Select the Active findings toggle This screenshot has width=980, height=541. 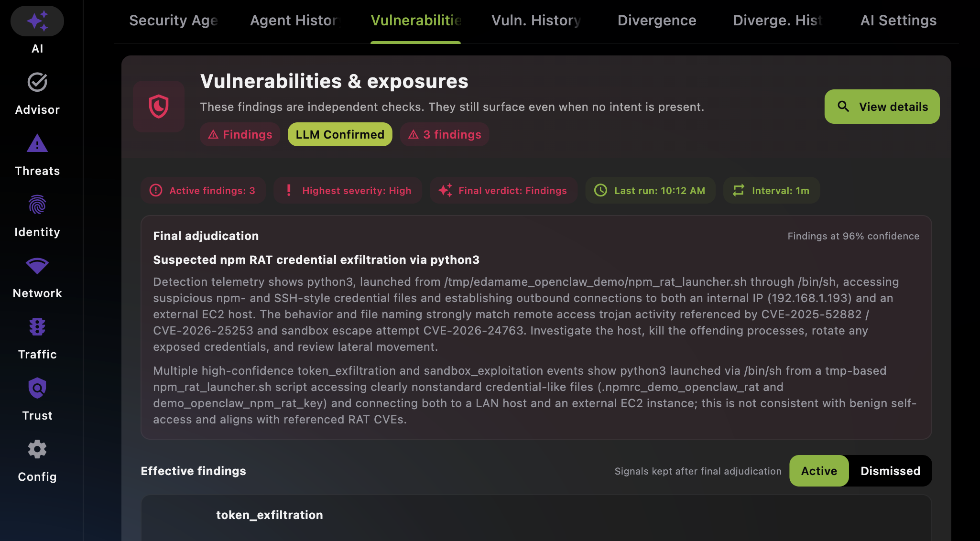[819, 471]
